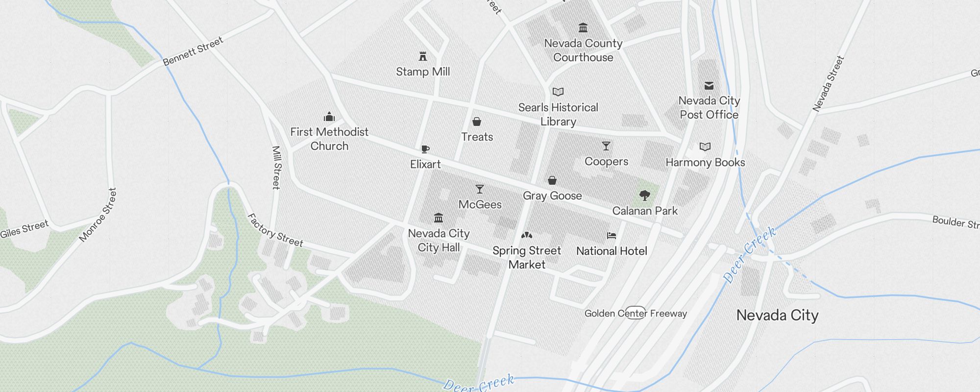Click the Treats shopping bag icon
980x392 pixels.
pyautogui.click(x=477, y=122)
